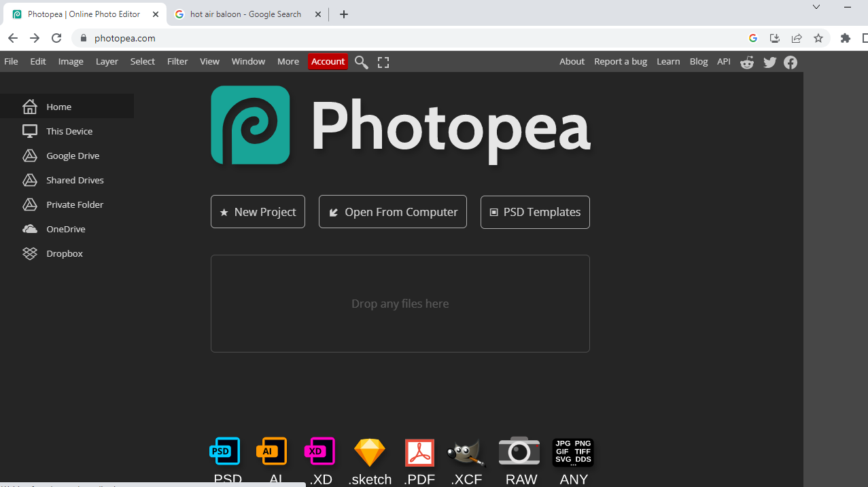This screenshot has height=487, width=868.
Task: Click the RAW camera format icon
Action: click(x=519, y=451)
